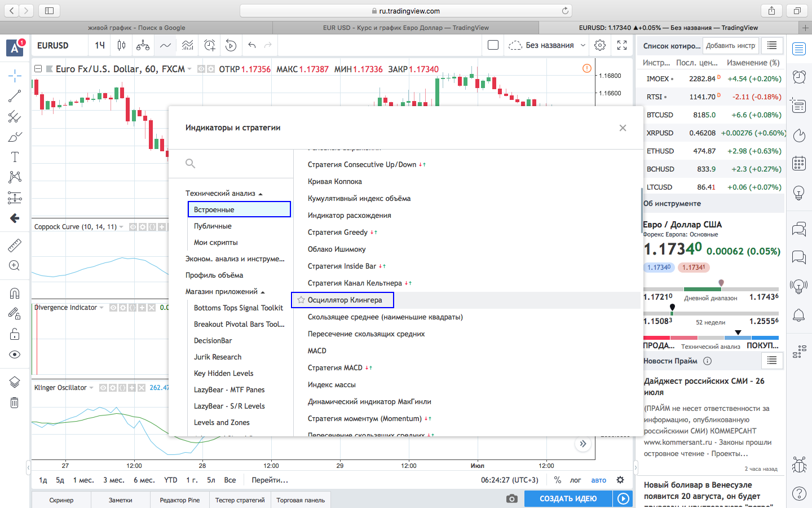This screenshot has height=508, width=812.
Task: Select Мои скрипты in indicators sidebar
Action: point(215,242)
